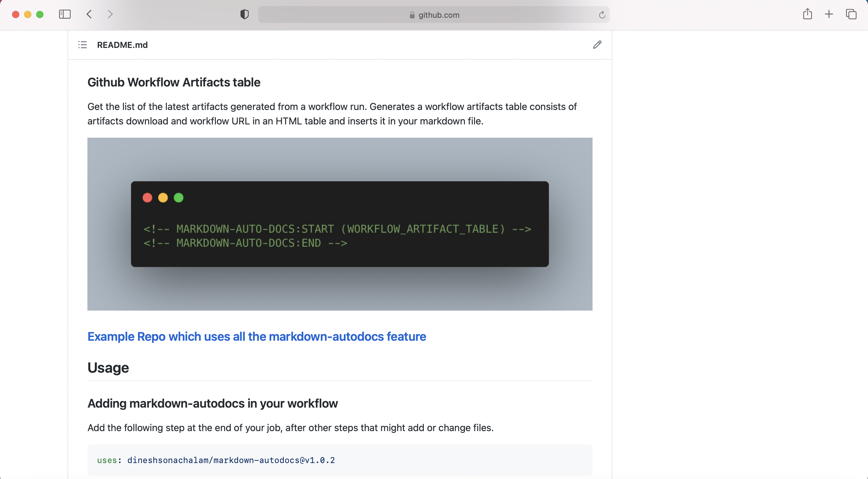The image size is (868, 479).
Task: Navigate back to the previous page
Action: (89, 14)
